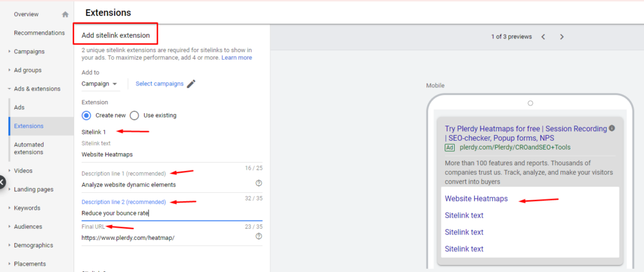The image size is (644, 272).
Task: Select the Use existing radio option
Action: tap(134, 116)
